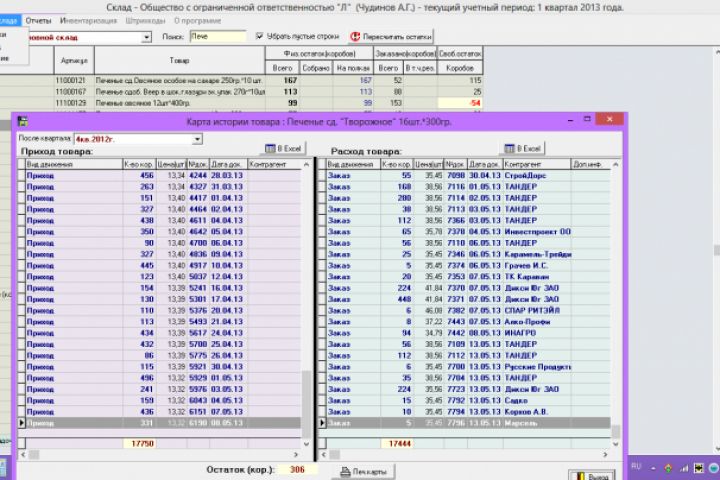Click the printer icon on Печ.карты
Image resolution: width=720 pixels, height=480 pixels.
[345, 472]
